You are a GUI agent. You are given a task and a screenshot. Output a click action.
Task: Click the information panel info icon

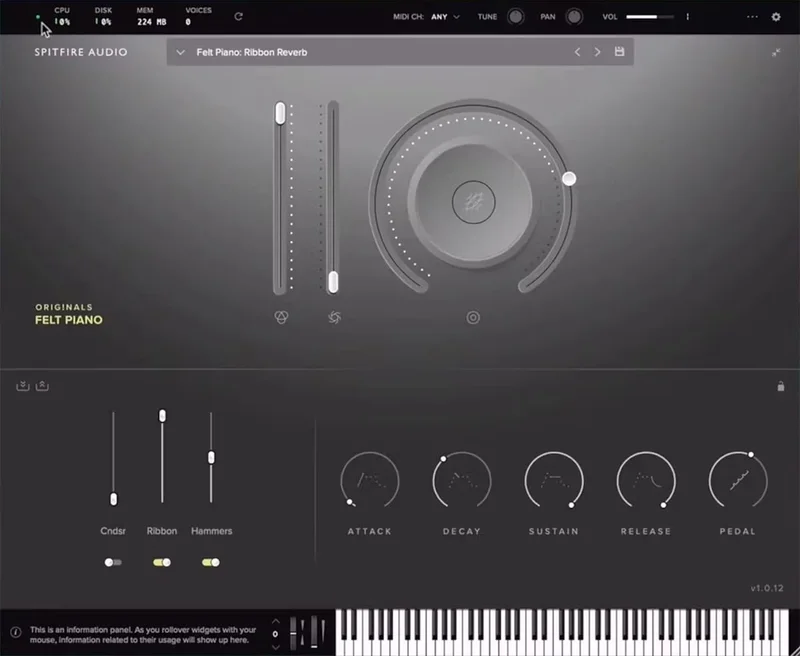pyautogui.click(x=16, y=633)
